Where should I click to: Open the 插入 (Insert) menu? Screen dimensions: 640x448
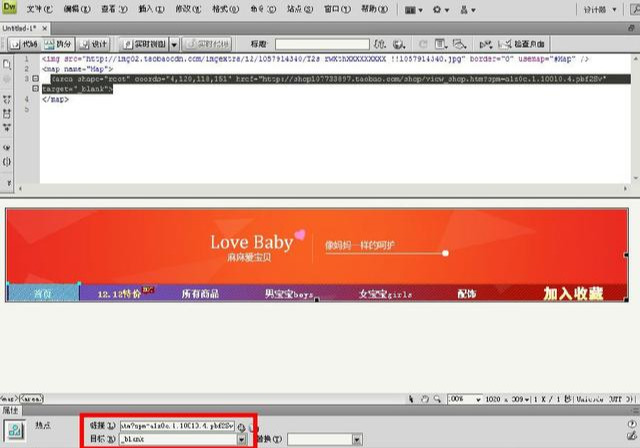(151, 9)
